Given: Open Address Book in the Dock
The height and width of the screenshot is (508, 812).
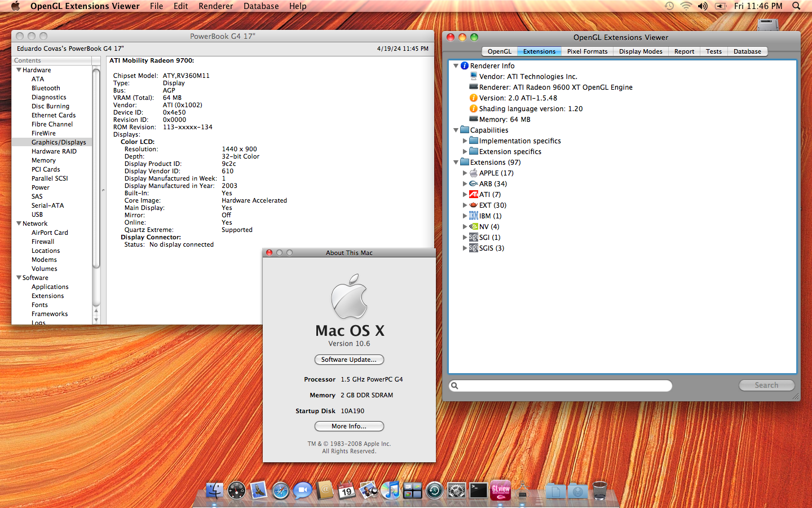Looking at the screenshot, I should (x=324, y=490).
